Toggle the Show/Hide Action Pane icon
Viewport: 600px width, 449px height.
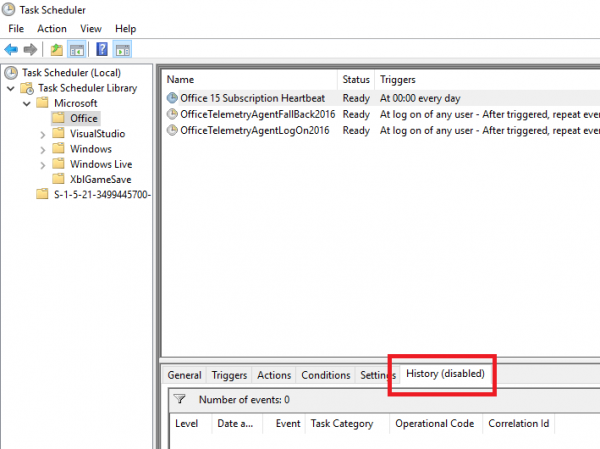(123, 50)
